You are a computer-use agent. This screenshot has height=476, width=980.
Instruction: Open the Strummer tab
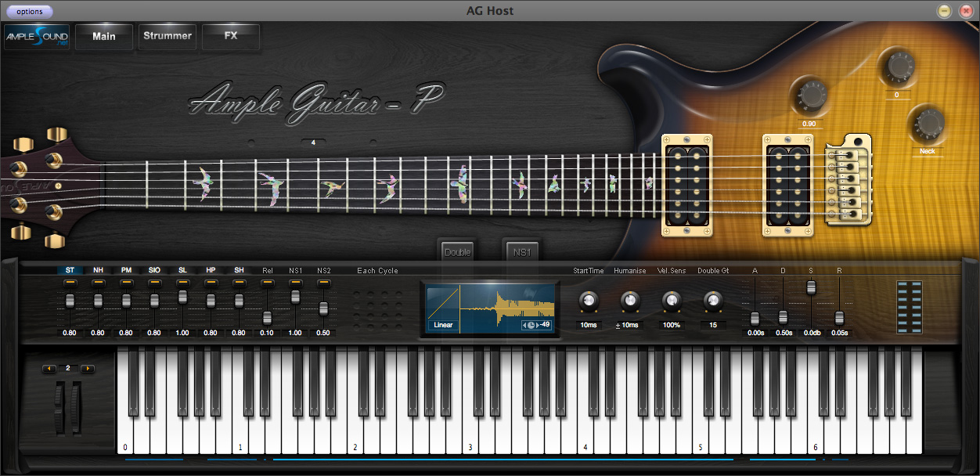(168, 36)
